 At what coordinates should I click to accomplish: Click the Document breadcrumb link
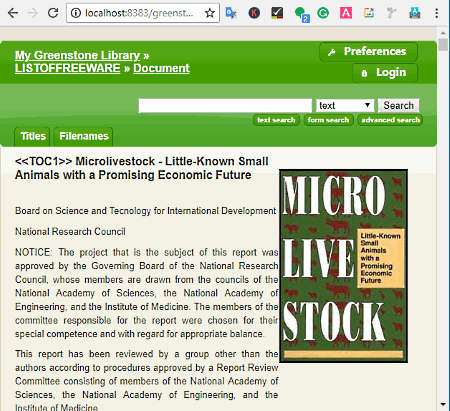pyautogui.click(x=161, y=68)
